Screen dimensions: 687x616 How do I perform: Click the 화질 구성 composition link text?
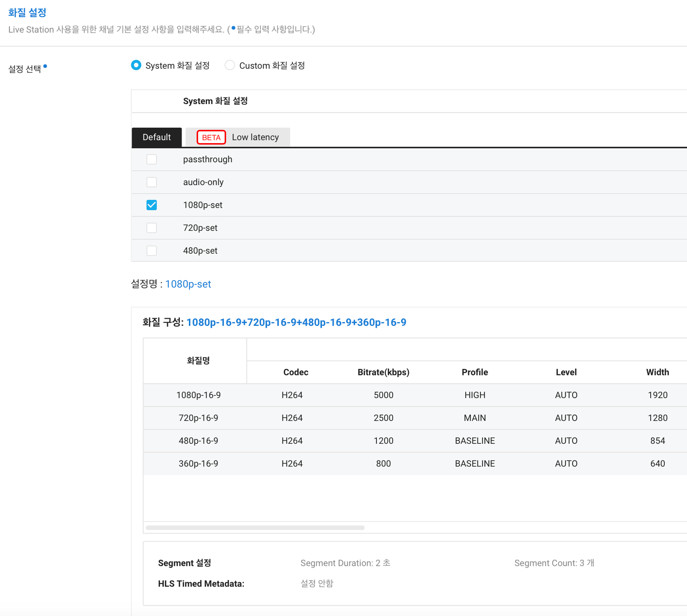(296, 322)
